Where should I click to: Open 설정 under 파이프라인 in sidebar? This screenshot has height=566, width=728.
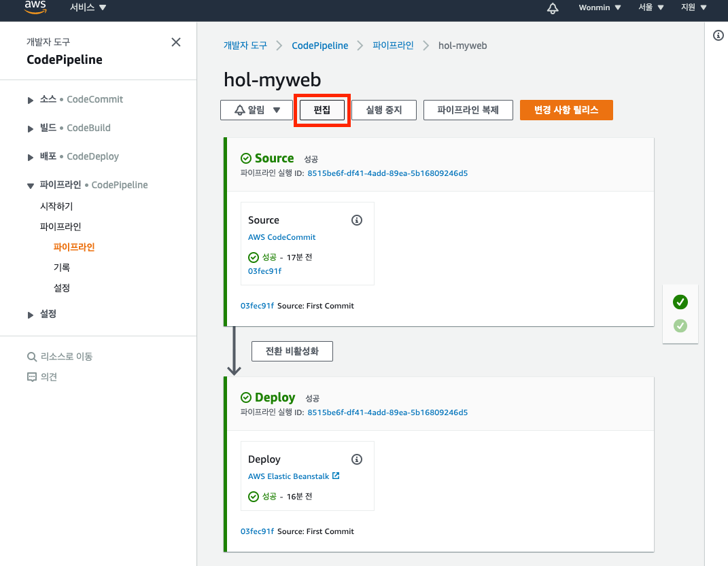62,287
